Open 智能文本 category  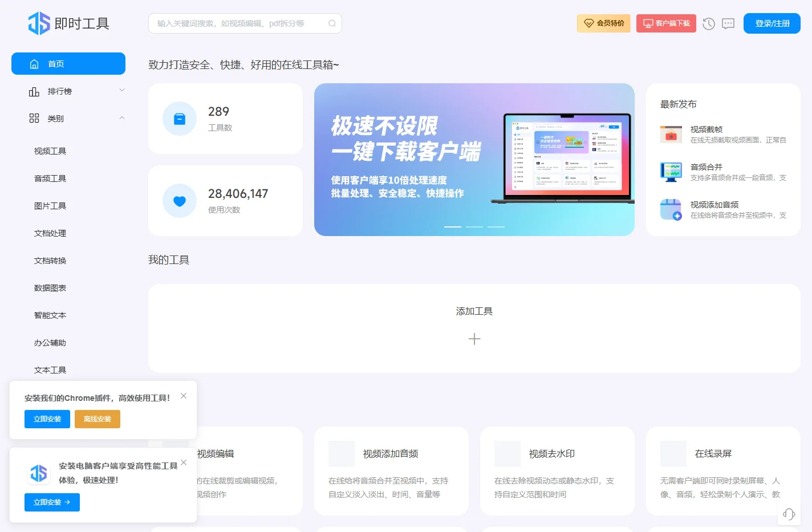50,315
